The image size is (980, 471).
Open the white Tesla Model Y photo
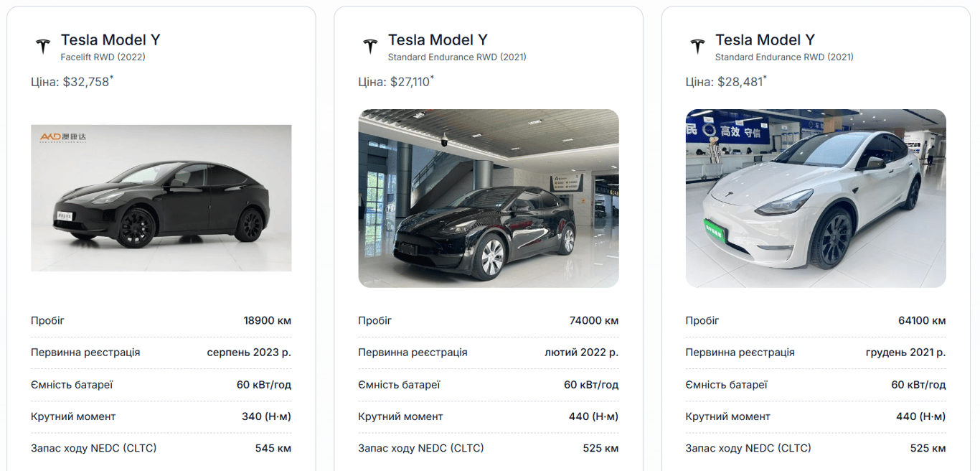(815, 198)
